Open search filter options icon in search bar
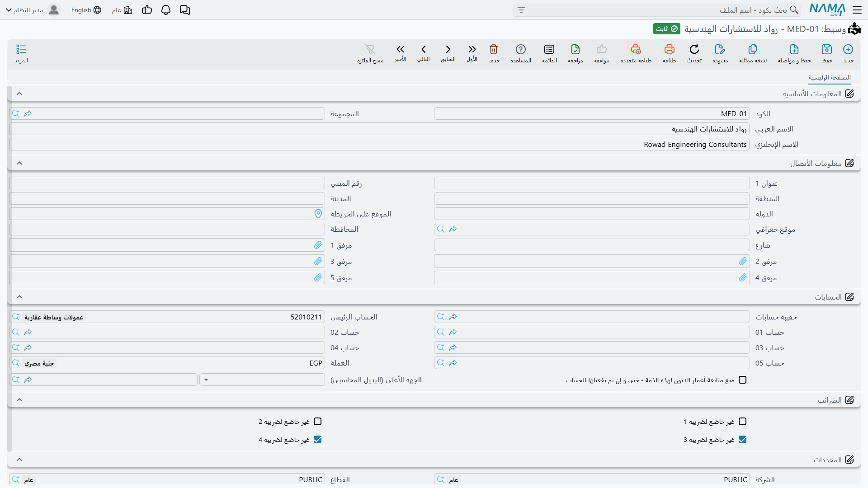868x488 pixels. coord(521,10)
